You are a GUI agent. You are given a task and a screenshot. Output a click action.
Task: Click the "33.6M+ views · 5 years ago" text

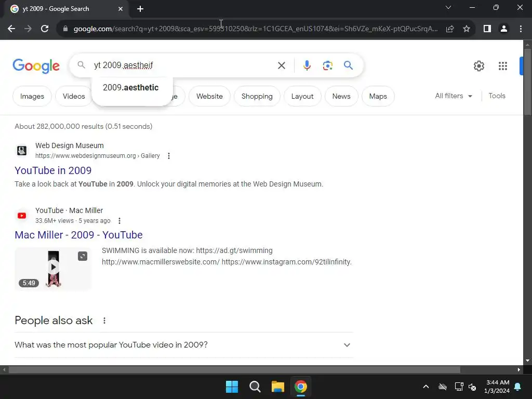[x=73, y=221]
